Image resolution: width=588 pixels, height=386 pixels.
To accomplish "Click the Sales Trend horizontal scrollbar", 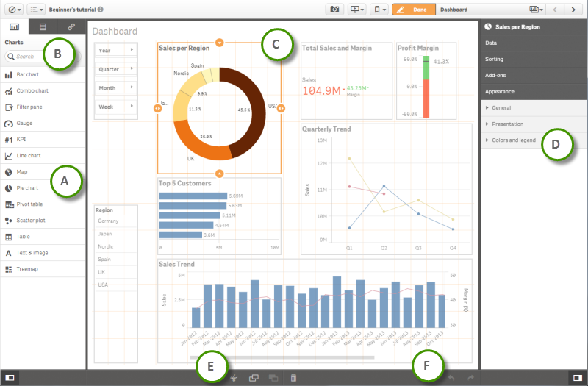I will (x=282, y=357).
